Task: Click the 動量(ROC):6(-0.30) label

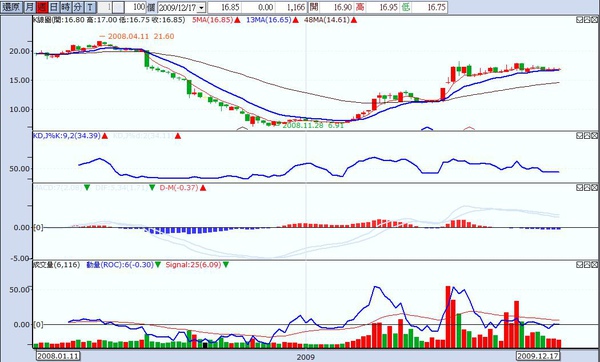Action: pyautogui.click(x=120, y=264)
